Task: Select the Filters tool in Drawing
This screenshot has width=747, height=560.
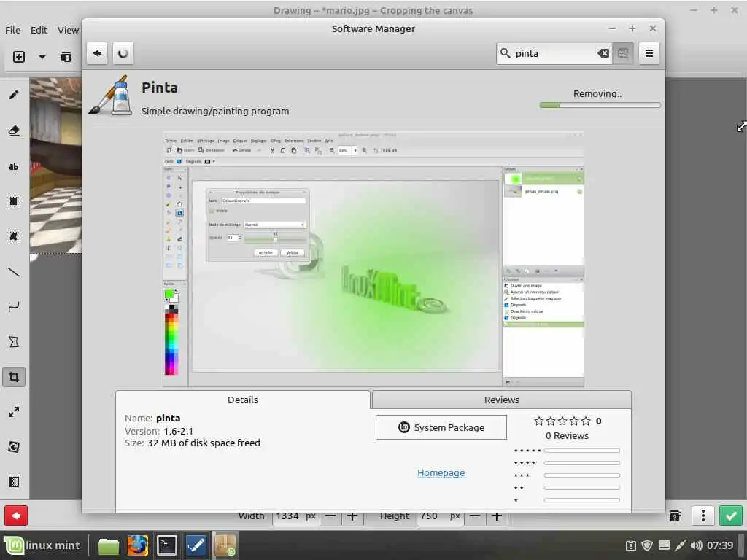Action: [14, 482]
